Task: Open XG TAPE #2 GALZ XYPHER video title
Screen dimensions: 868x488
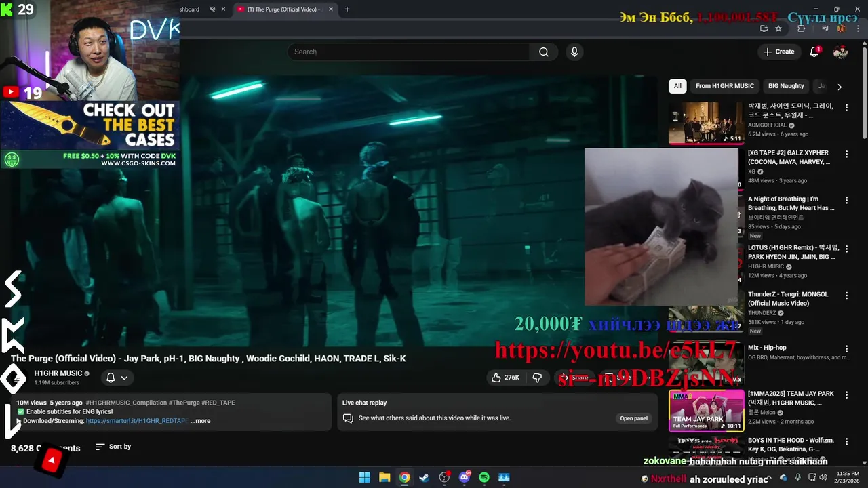Action: (789, 157)
